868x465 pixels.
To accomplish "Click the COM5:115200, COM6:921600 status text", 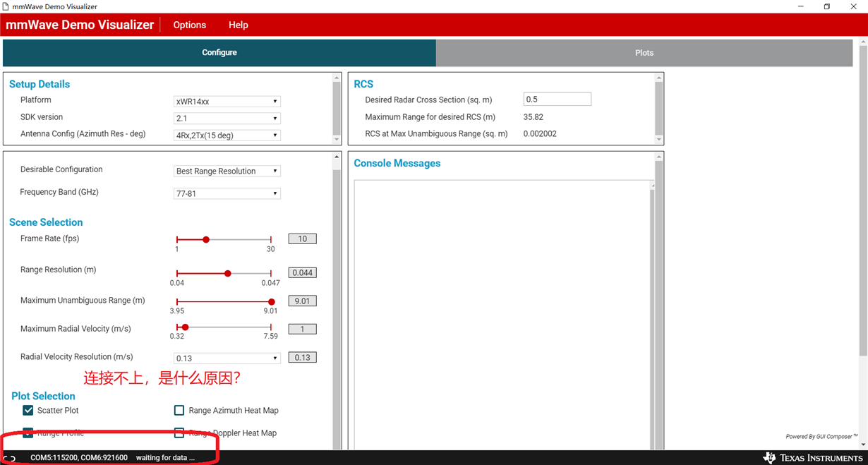I will click(x=79, y=458).
